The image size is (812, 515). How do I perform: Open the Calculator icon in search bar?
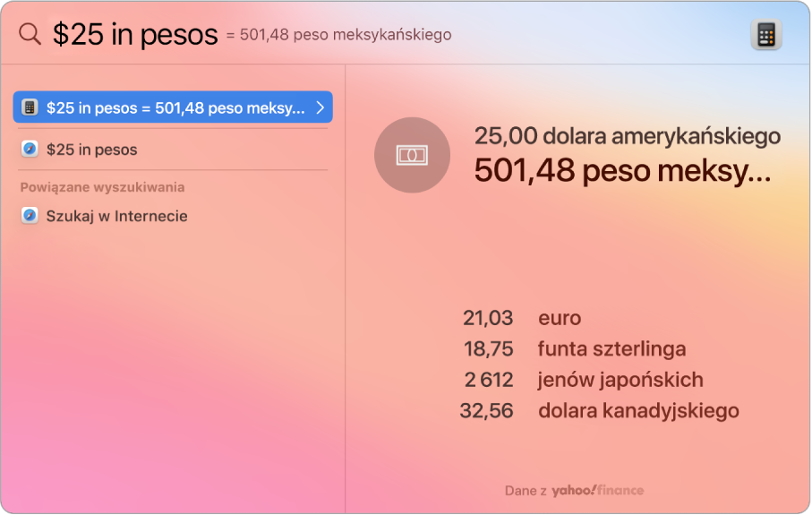click(766, 35)
